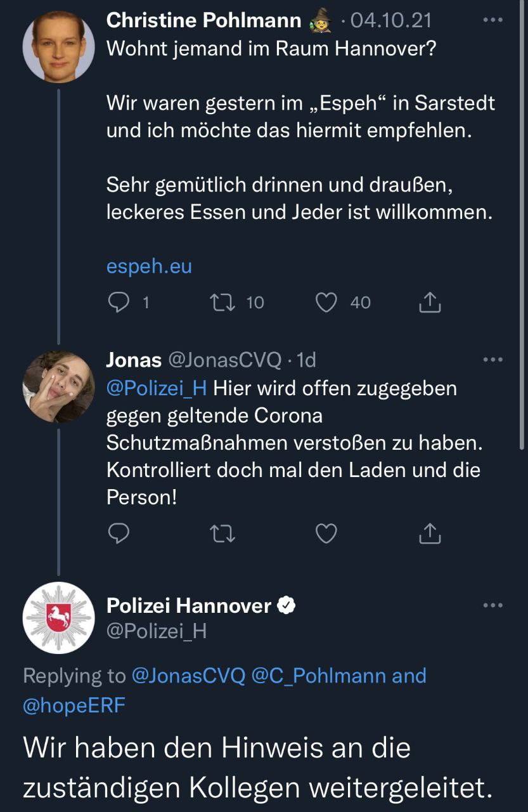Like Jonas's tweet
Image resolution: width=528 pixels, height=812 pixels.
pyautogui.click(x=326, y=534)
